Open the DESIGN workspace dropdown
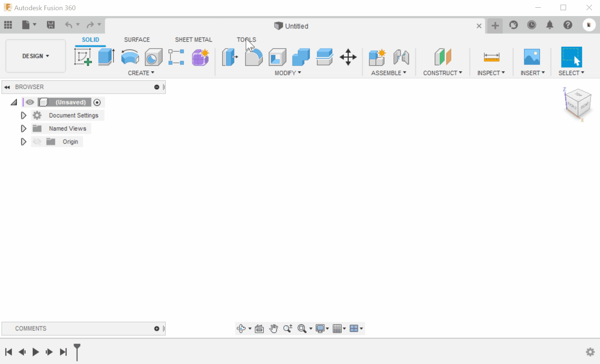600x364 pixels. 36,56
